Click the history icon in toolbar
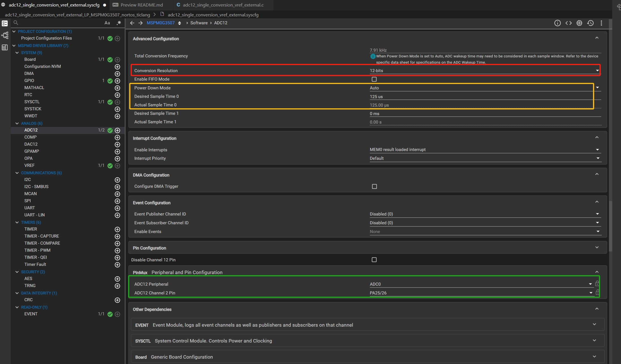Screen dimensions: 621x364 pos(590,23)
